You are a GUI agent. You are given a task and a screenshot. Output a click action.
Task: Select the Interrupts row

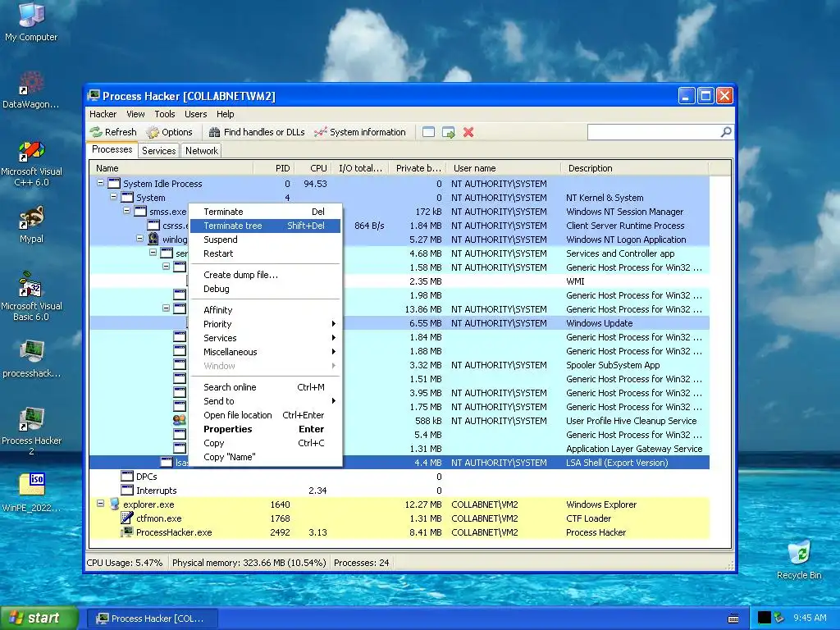399,491
